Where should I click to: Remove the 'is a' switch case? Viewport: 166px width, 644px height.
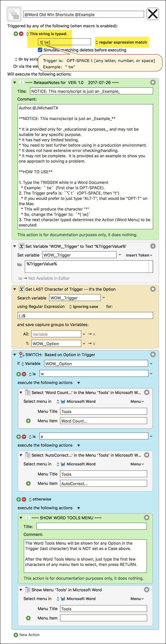pos(24,437)
